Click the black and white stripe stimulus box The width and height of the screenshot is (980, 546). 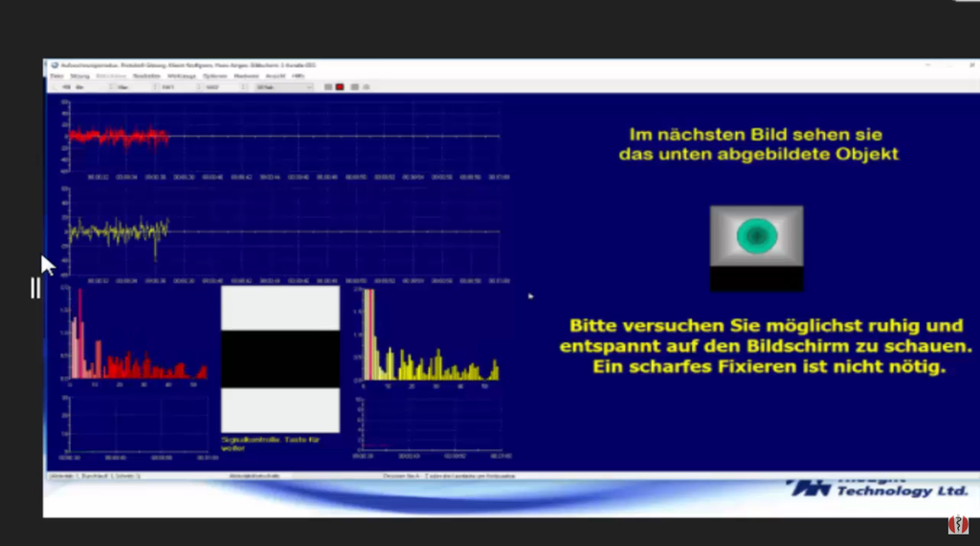pyautogui.click(x=280, y=360)
